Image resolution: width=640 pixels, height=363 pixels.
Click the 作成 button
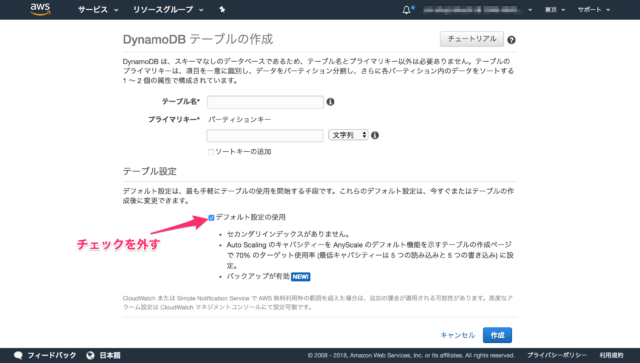[x=497, y=335]
